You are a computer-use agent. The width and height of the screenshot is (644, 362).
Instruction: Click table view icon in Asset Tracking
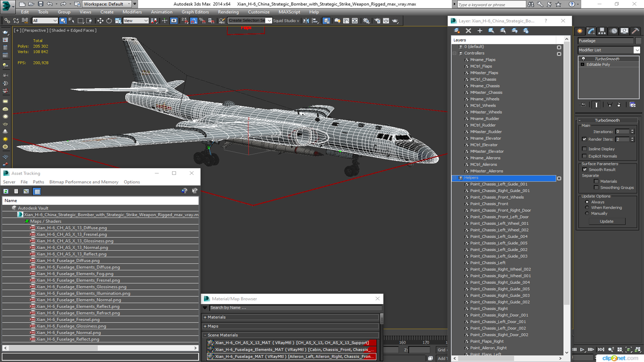[37, 191]
